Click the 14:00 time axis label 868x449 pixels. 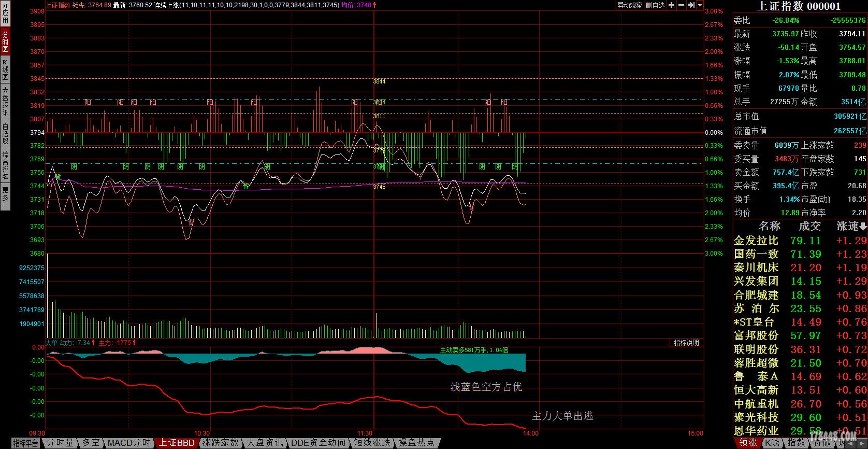531,433
